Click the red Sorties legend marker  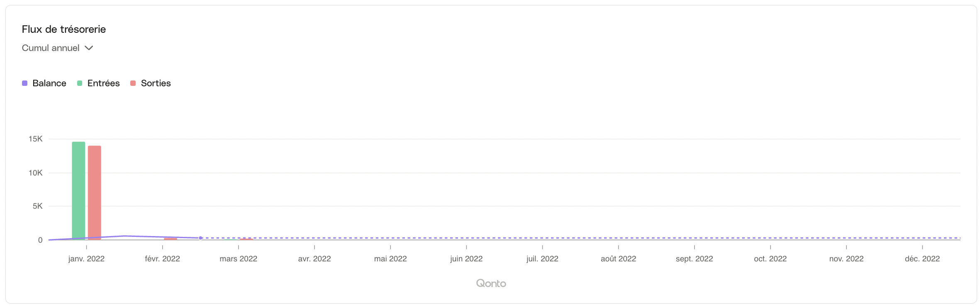pyautogui.click(x=133, y=83)
